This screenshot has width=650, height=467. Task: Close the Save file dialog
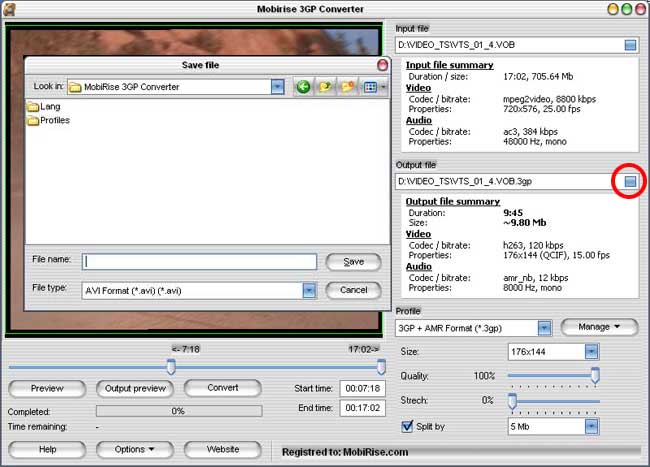(382, 65)
